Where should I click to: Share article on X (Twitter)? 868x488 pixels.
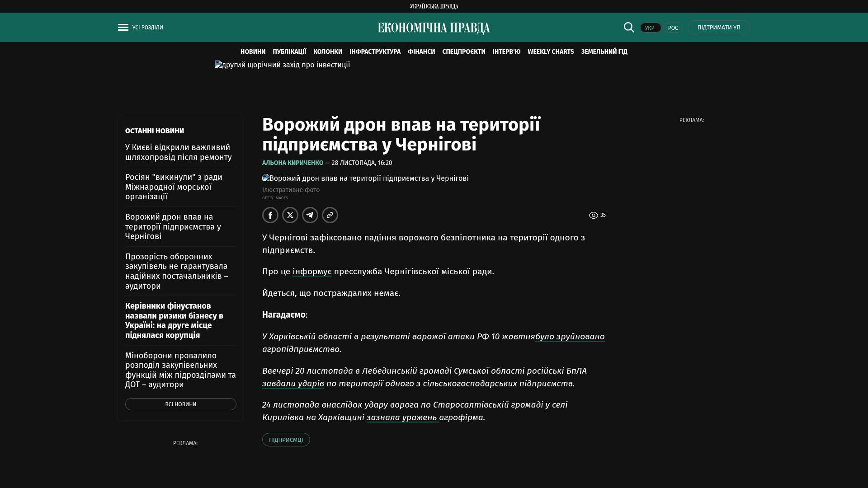click(290, 215)
